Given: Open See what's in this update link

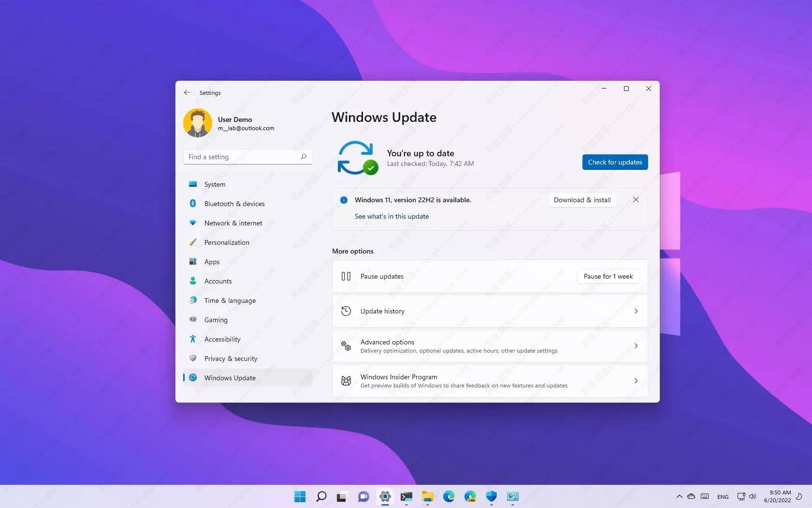Looking at the screenshot, I should point(391,216).
